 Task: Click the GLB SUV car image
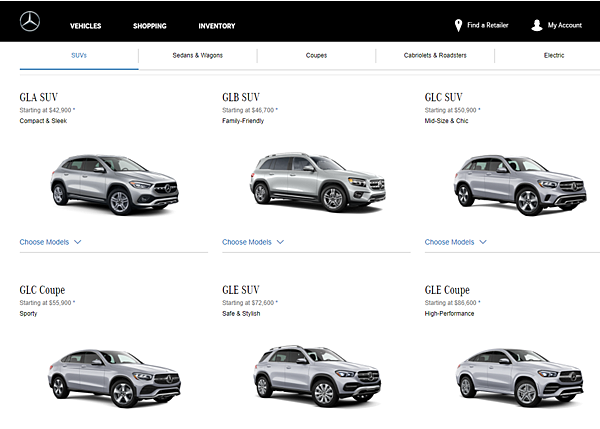pos(318,182)
